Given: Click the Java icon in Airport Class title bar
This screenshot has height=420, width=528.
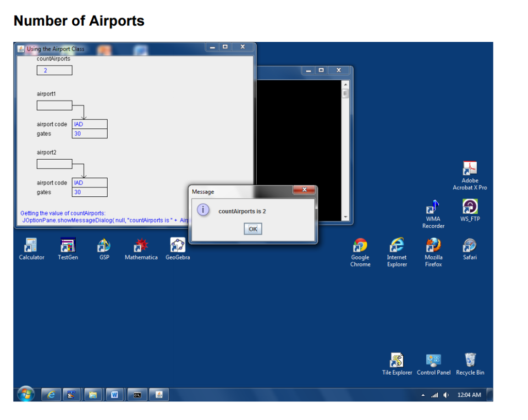Looking at the screenshot, I should [x=21, y=49].
